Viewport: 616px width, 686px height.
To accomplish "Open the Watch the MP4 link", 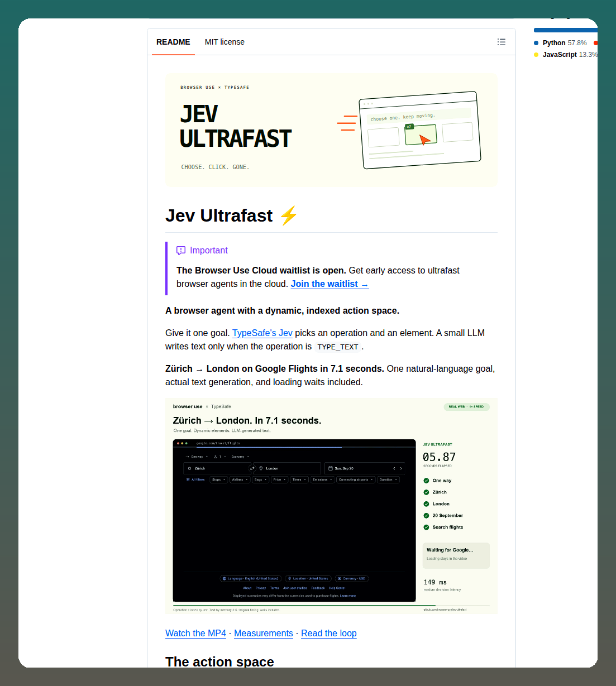I will [x=195, y=633].
